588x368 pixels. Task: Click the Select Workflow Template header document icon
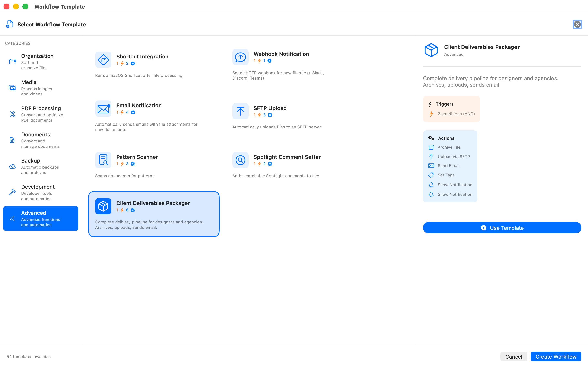coord(9,24)
